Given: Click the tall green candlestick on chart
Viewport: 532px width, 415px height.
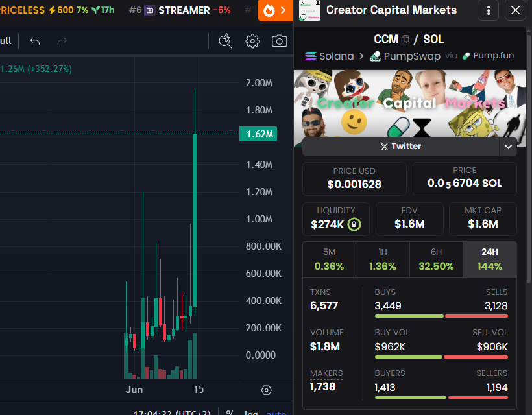Looking at the screenshot, I should click(x=195, y=220).
